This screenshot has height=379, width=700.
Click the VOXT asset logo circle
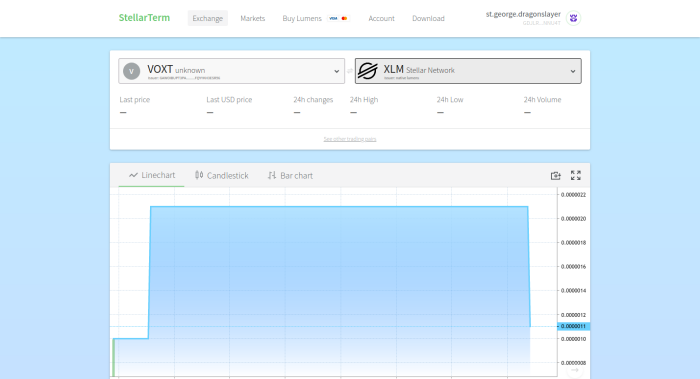click(x=131, y=71)
